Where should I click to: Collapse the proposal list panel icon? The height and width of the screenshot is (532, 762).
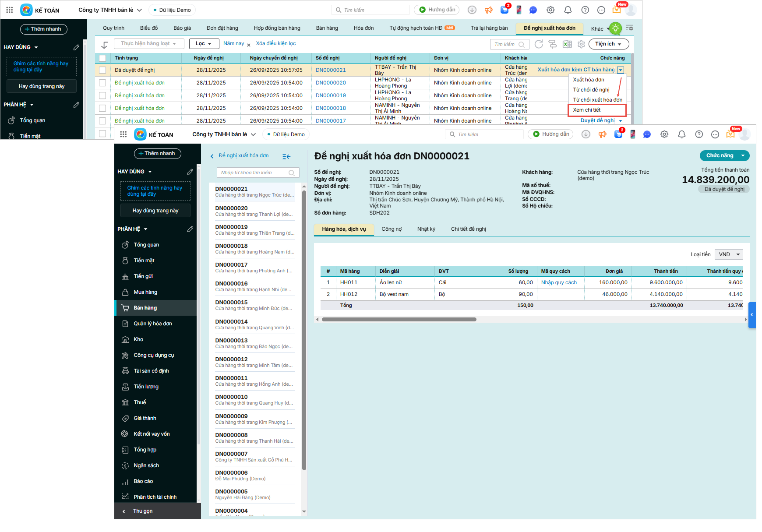click(286, 156)
